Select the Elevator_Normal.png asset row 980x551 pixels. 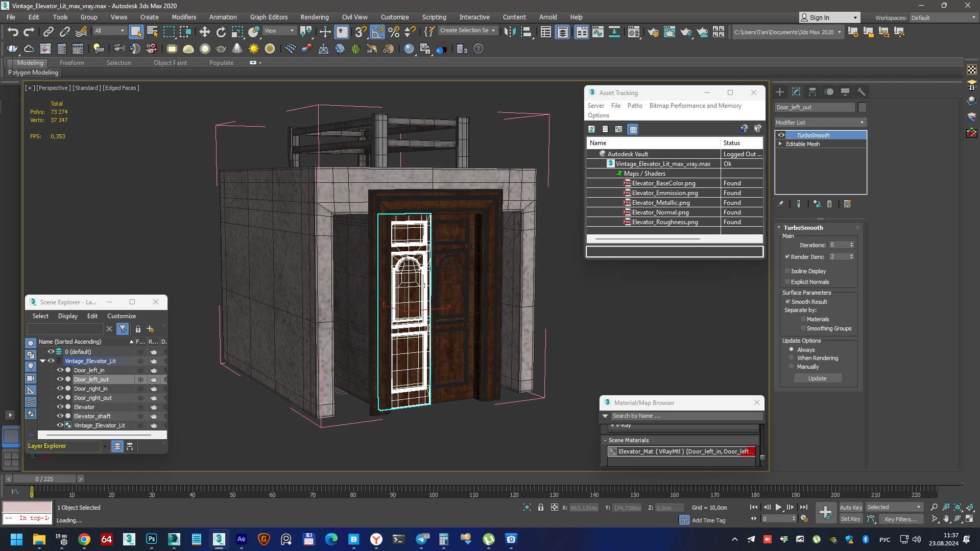pyautogui.click(x=674, y=212)
